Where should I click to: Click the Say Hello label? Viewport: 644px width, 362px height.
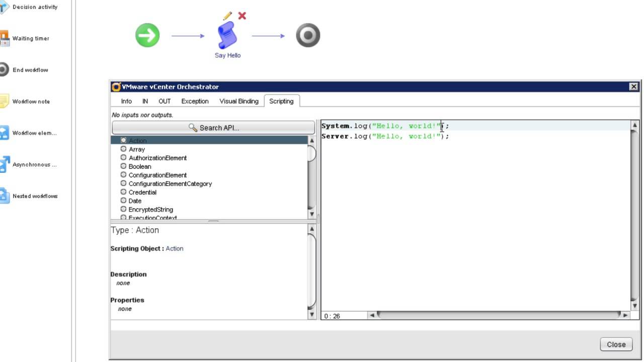coord(227,55)
